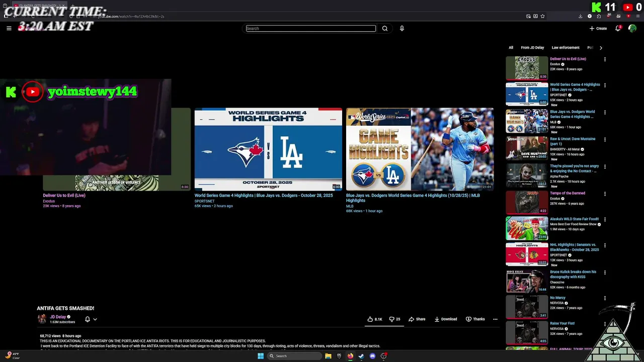Click the SPORTSNET channel under endscreen highlights
This screenshot has height=362, width=644.
pyautogui.click(x=204, y=201)
